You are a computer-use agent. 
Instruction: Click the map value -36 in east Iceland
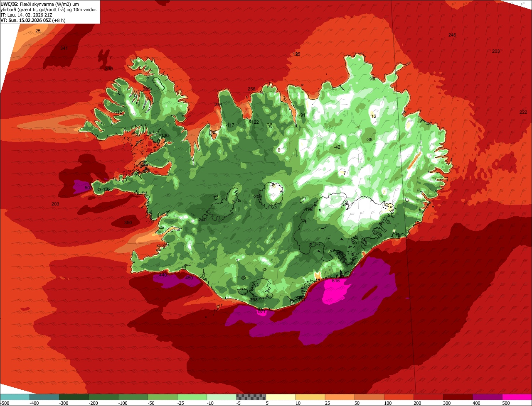pos(369,139)
